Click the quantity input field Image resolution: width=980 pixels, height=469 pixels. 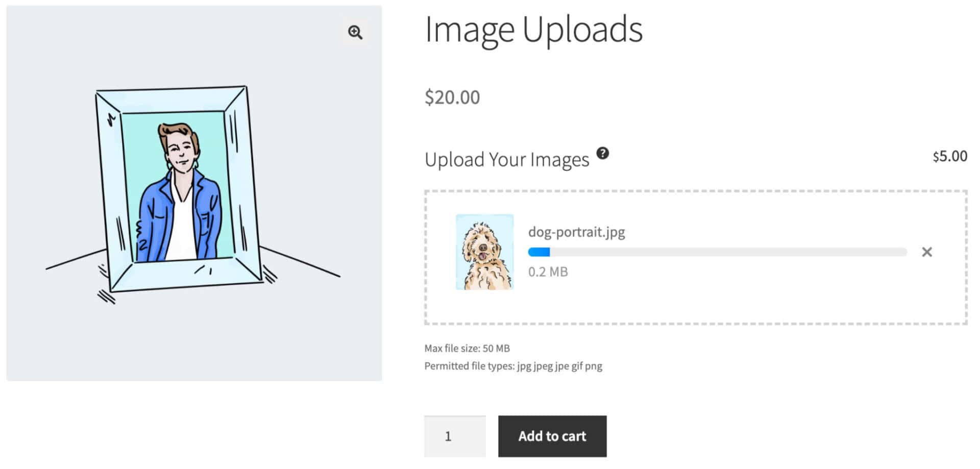454,436
